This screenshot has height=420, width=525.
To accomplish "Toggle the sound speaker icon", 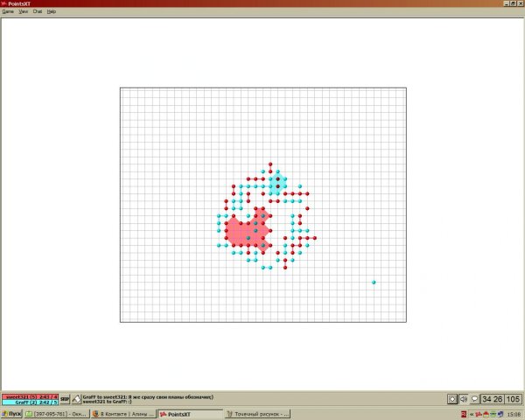I will [463, 399].
